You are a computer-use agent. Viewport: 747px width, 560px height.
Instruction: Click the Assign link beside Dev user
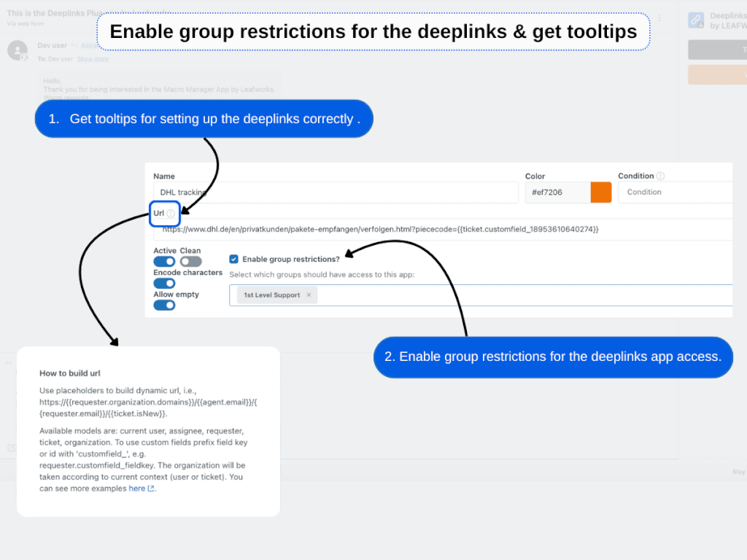click(x=90, y=45)
